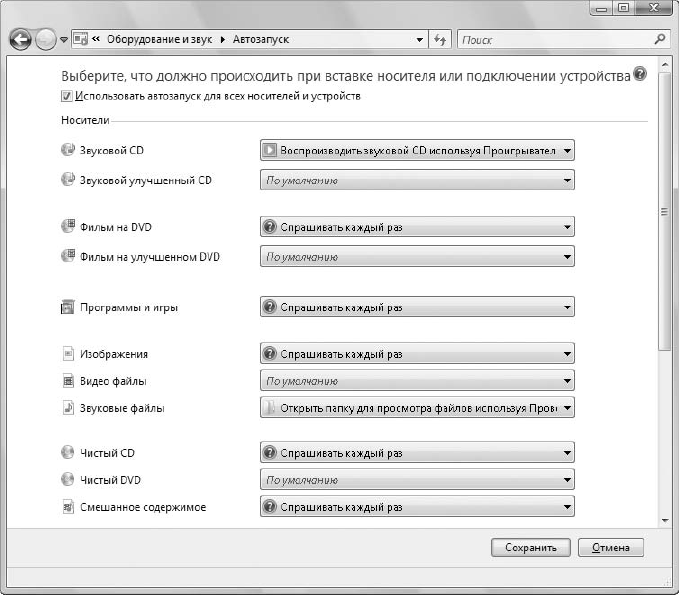Click the help question mark icon
Viewport: 679px width, 595px height.
[x=640, y=74]
